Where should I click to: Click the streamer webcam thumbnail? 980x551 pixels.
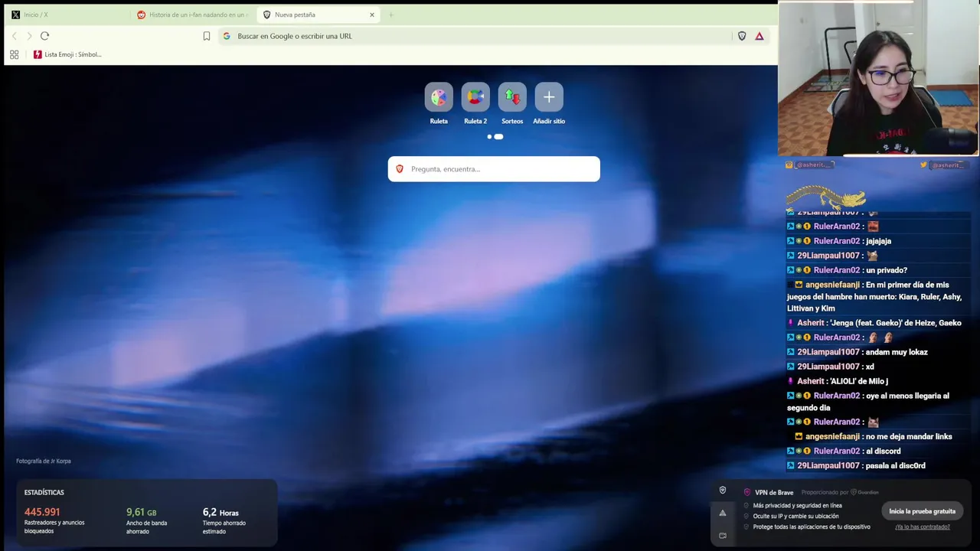pyautogui.click(x=878, y=79)
